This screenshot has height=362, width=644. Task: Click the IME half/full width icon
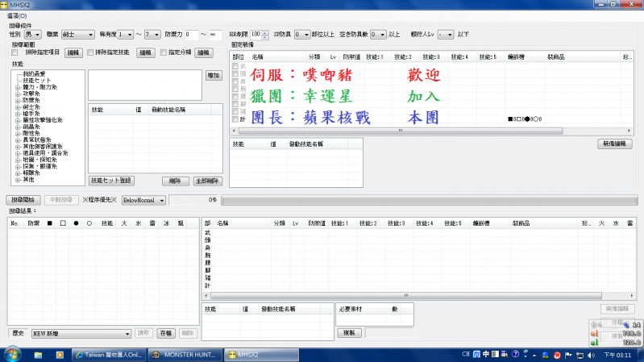496,354
